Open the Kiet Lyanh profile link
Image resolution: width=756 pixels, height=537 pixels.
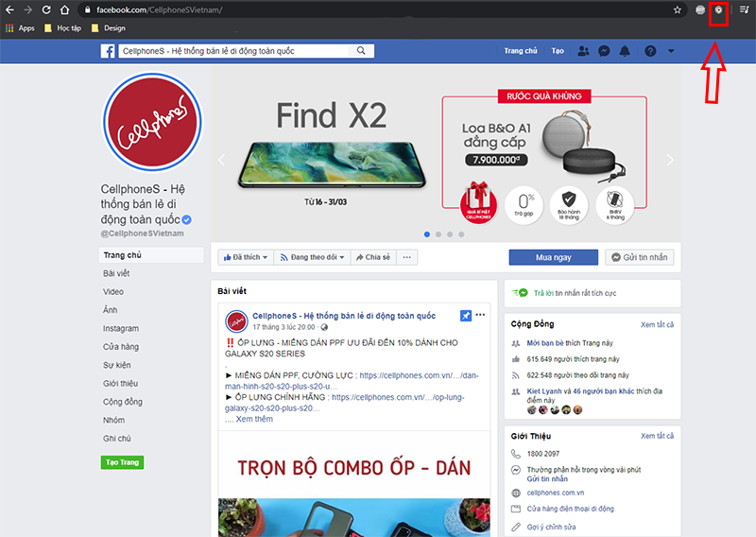click(x=544, y=391)
